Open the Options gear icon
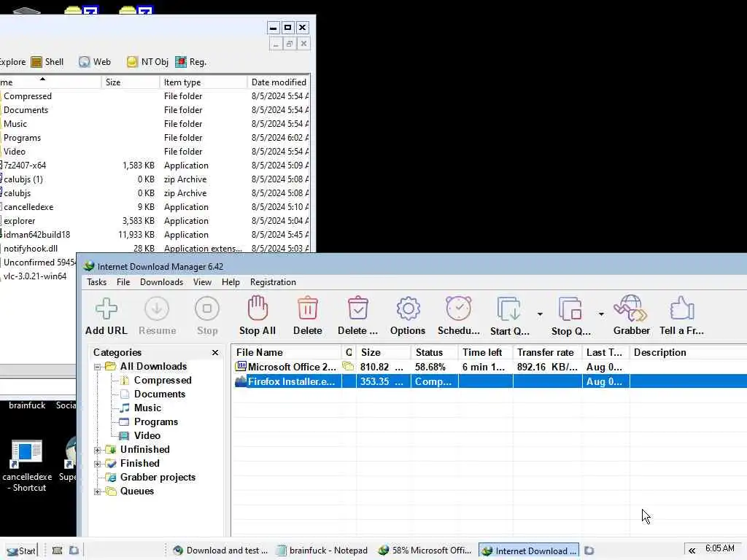This screenshot has width=747, height=560. [x=408, y=316]
